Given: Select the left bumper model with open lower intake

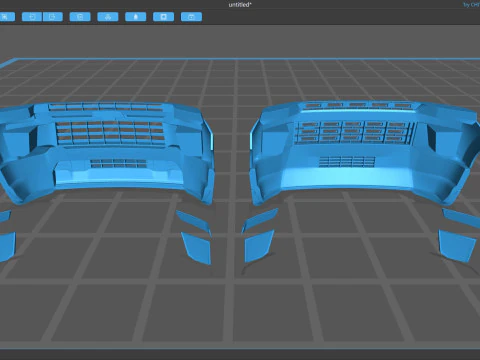Looking at the screenshot, I should pyautogui.click(x=107, y=152).
